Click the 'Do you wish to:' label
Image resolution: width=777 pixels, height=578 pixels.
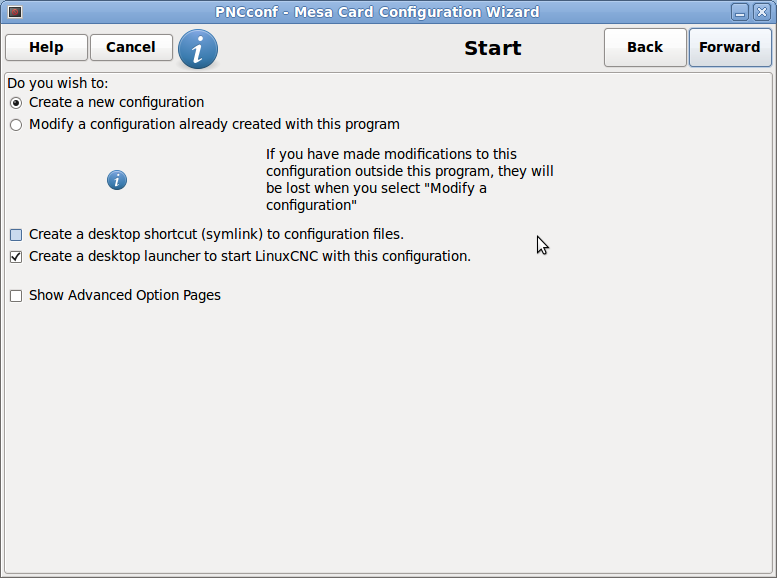click(x=57, y=83)
